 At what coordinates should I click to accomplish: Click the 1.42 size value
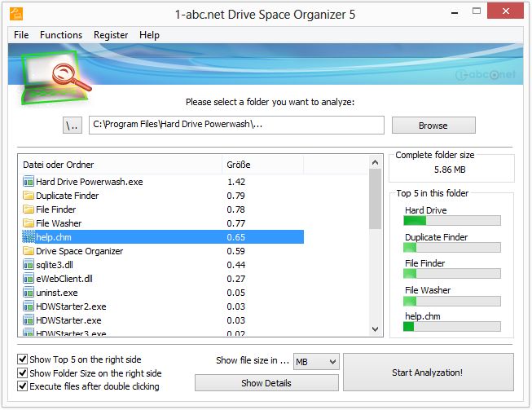pos(236,182)
